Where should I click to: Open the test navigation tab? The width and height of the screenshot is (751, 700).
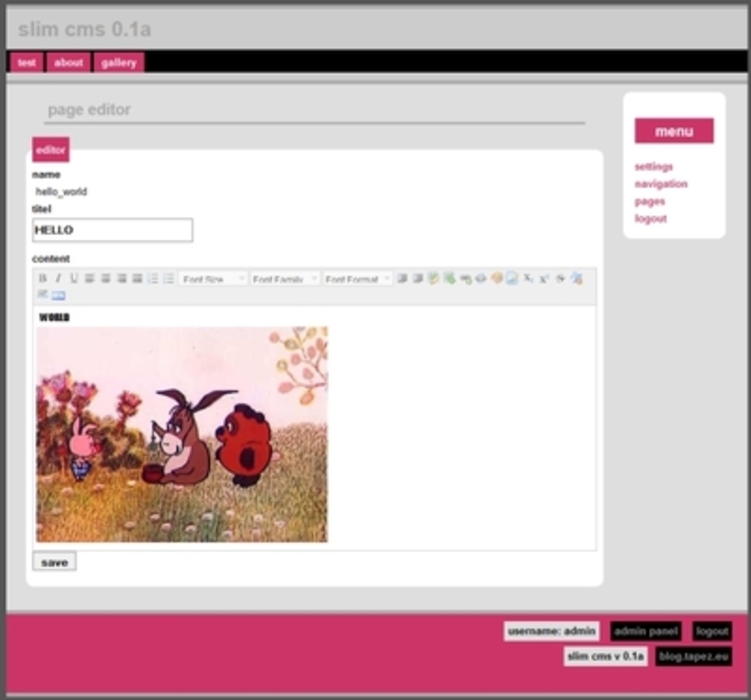27,62
